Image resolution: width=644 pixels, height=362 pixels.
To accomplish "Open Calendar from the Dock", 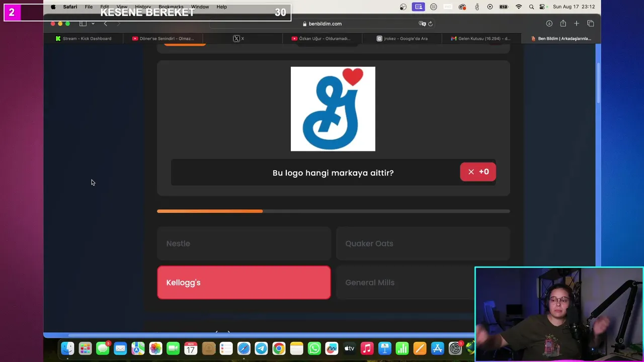I will point(191,348).
